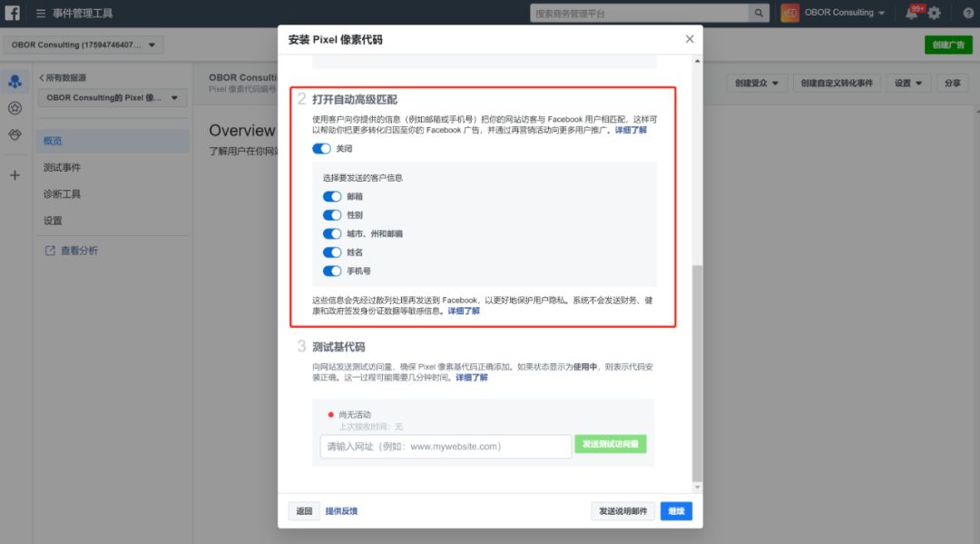
Task: Toggle the 城市、州和邮编 switch
Action: coord(332,234)
